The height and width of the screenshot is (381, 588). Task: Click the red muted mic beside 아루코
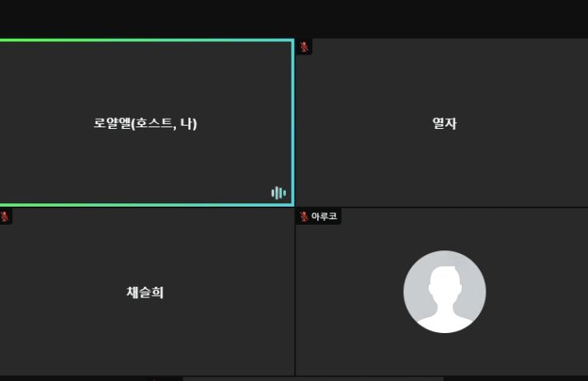(x=304, y=217)
